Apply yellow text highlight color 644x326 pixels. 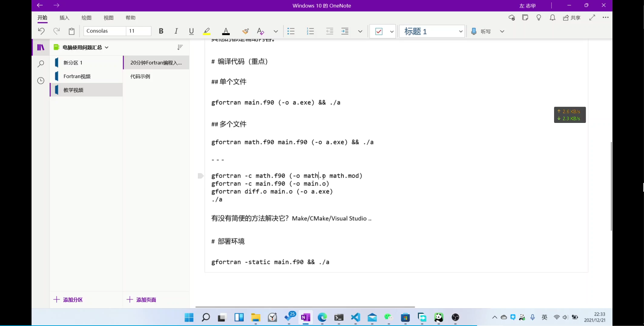point(207,31)
